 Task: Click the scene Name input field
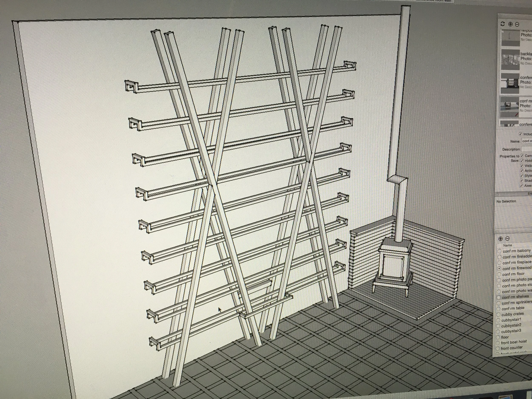pos(527,141)
